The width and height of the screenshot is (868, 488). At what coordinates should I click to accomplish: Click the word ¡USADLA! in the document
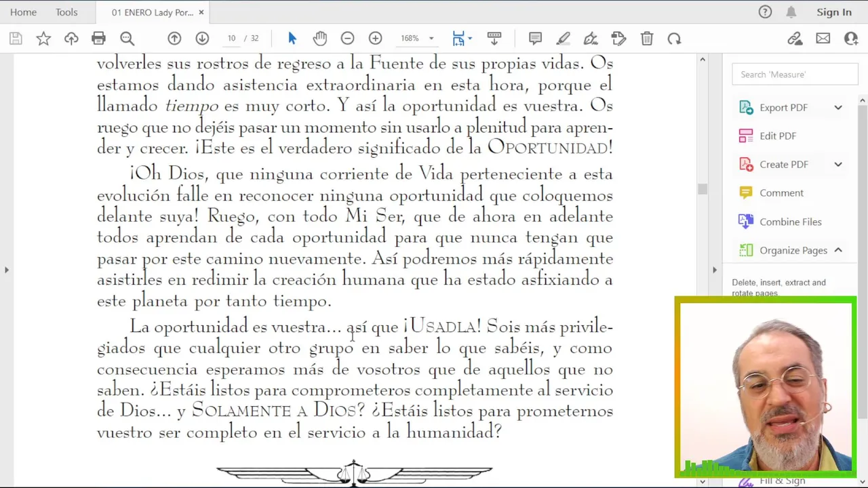point(443,327)
